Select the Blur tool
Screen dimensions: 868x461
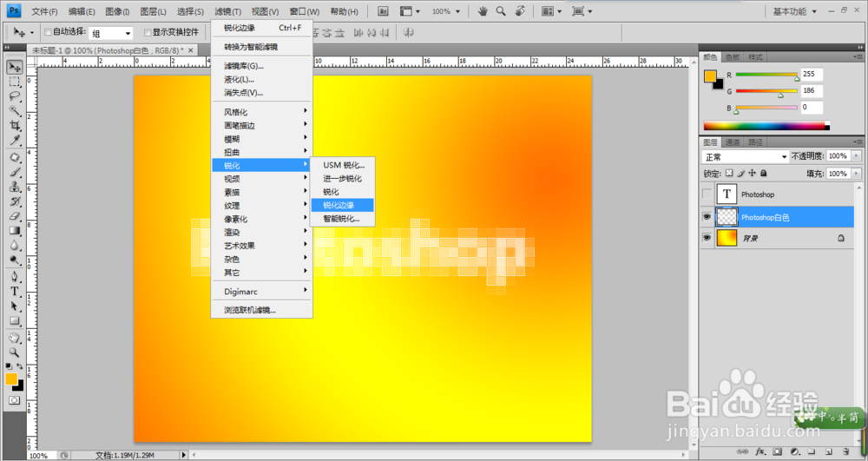pyautogui.click(x=15, y=245)
